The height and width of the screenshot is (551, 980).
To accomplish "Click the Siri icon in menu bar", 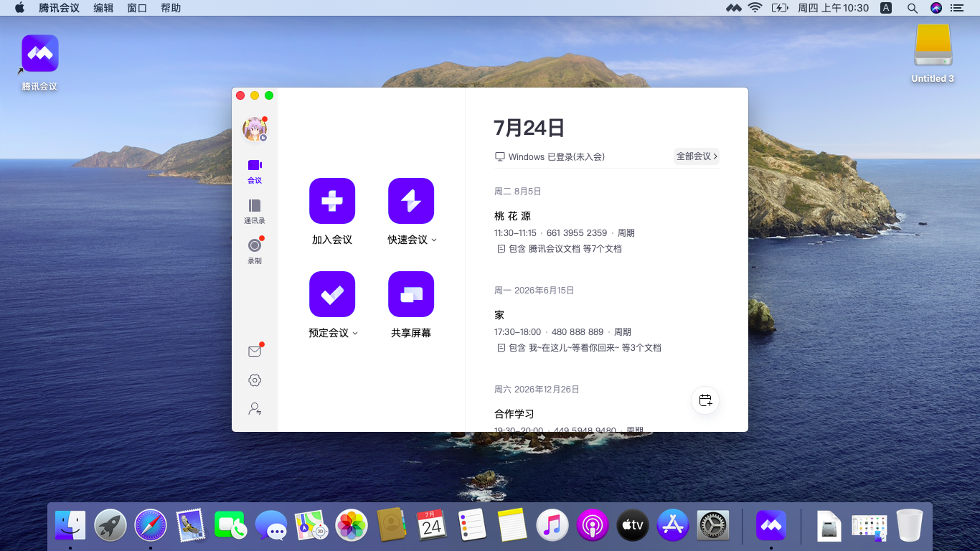I will (x=936, y=8).
